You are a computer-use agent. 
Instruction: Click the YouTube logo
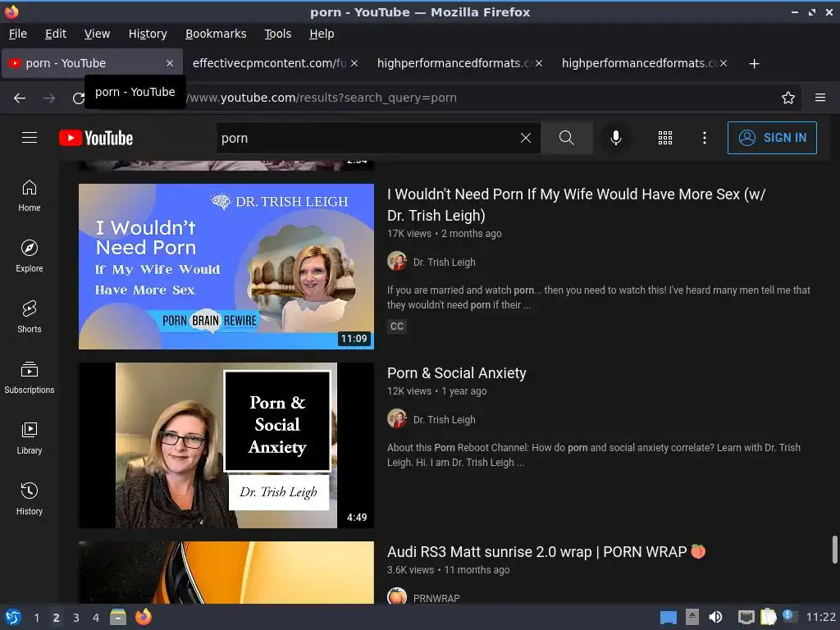96,138
